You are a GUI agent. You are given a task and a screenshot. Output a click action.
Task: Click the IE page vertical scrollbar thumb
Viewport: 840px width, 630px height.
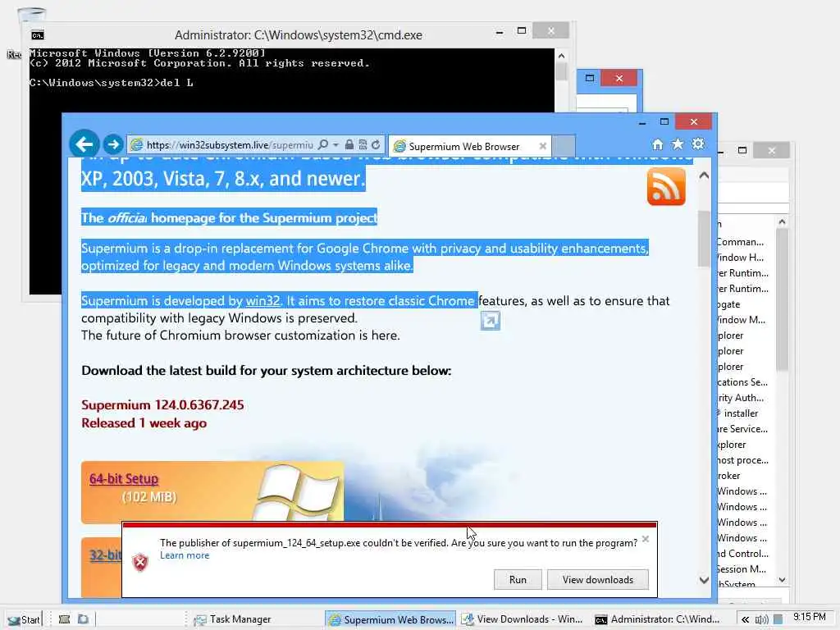click(x=704, y=239)
